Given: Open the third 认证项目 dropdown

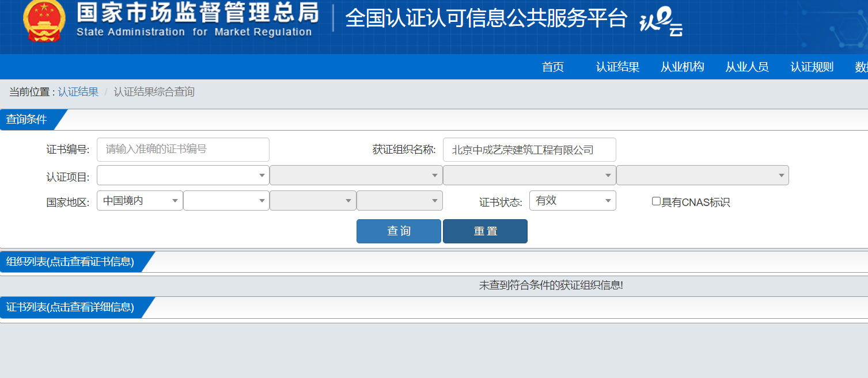Looking at the screenshot, I should 529,175.
